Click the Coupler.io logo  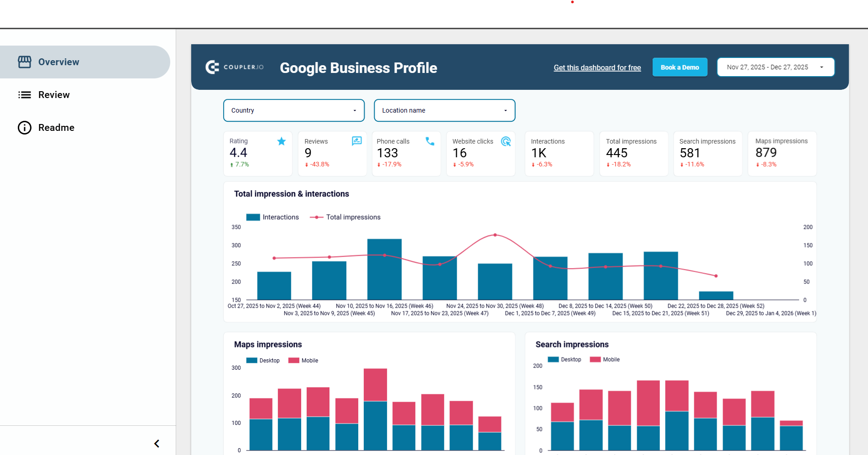(x=234, y=67)
